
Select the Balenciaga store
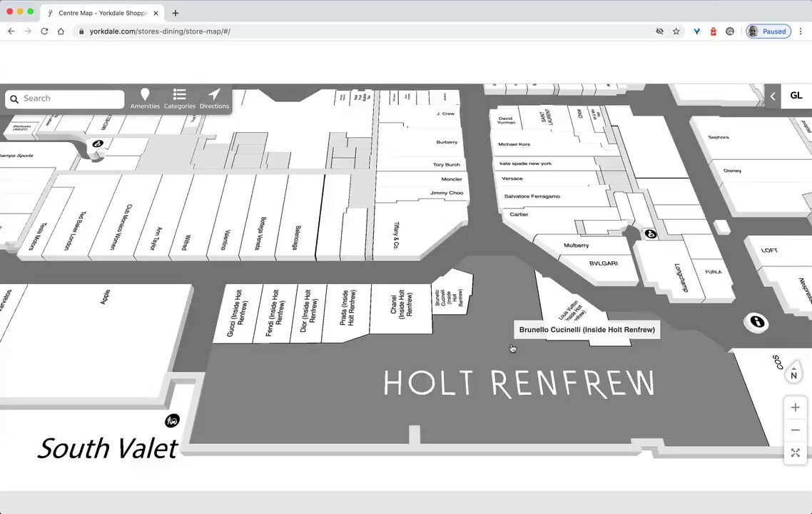298,238
